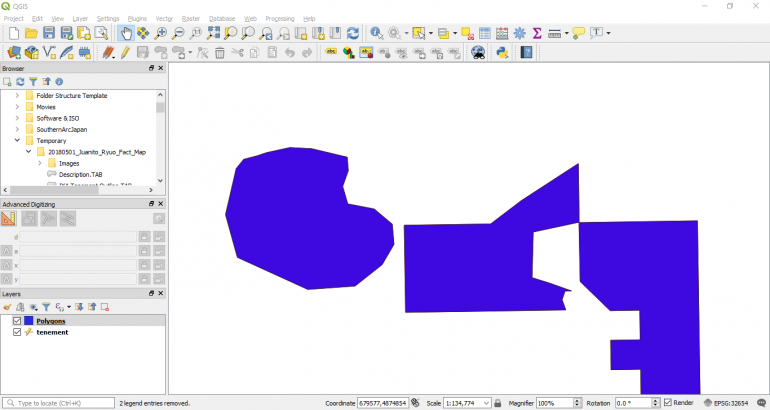Viewport: 770px width, 410px height.
Task: Click in the Type to locate search box
Action: 58,403
